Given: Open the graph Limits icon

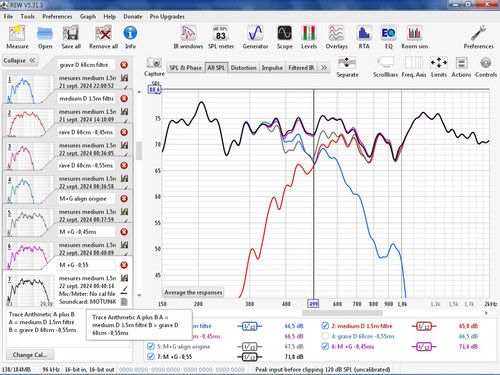Looking at the screenshot, I should pos(439,67).
